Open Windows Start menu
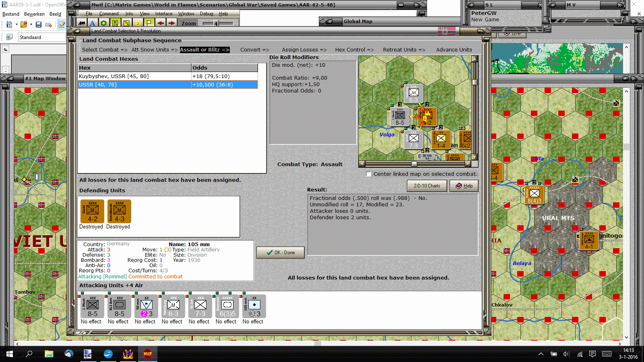The width and height of the screenshot is (644, 362). click(10, 354)
